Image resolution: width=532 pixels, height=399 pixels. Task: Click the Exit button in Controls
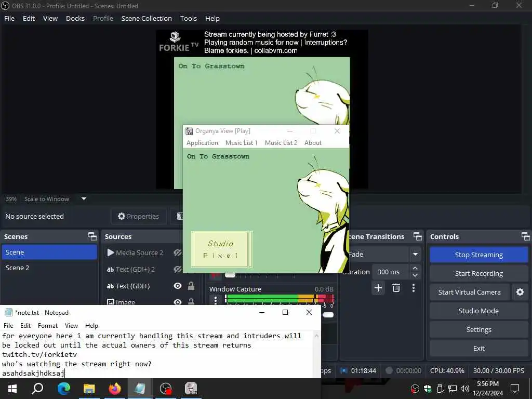coord(478,348)
